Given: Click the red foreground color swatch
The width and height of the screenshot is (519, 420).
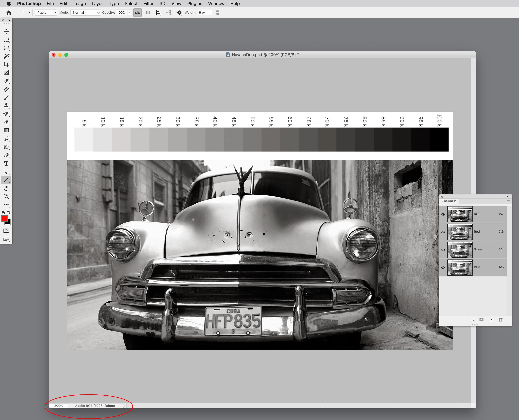Looking at the screenshot, I should pos(4,219).
